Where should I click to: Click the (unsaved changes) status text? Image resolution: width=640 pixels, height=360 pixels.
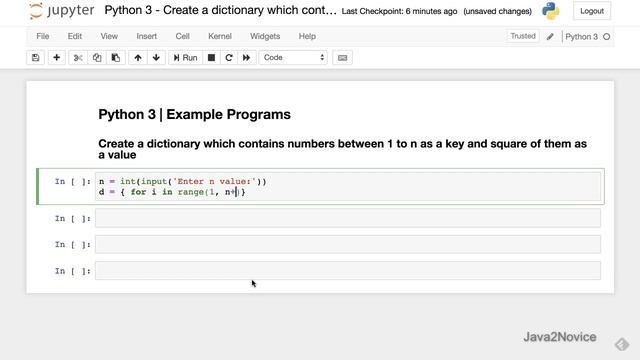point(498,11)
